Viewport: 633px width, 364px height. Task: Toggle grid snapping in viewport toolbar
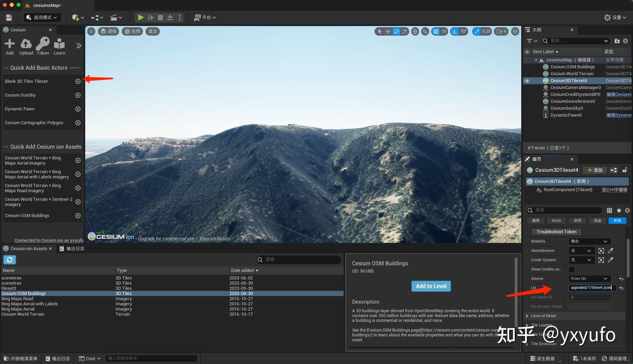point(436,32)
